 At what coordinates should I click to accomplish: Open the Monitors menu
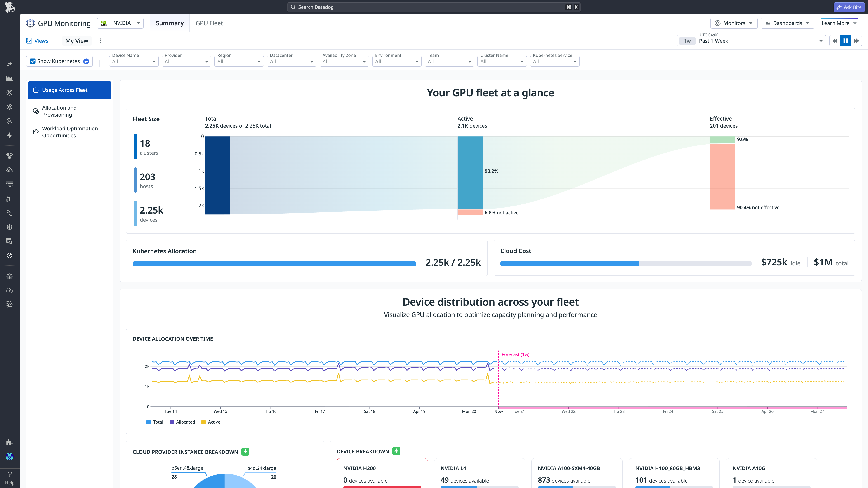click(x=734, y=23)
